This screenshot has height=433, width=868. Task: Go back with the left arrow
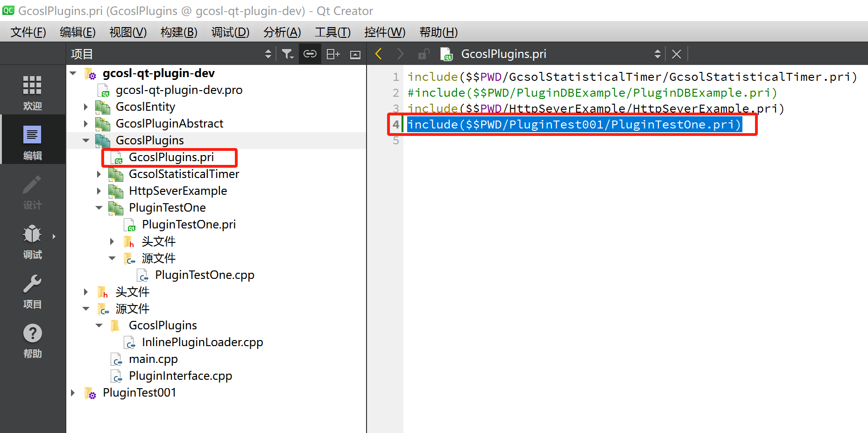pos(379,54)
